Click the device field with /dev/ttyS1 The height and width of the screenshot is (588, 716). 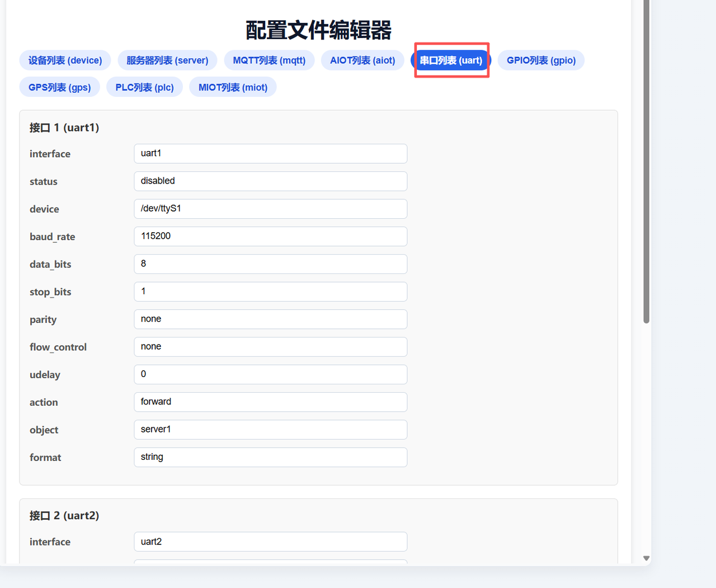pyautogui.click(x=270, y=209)
